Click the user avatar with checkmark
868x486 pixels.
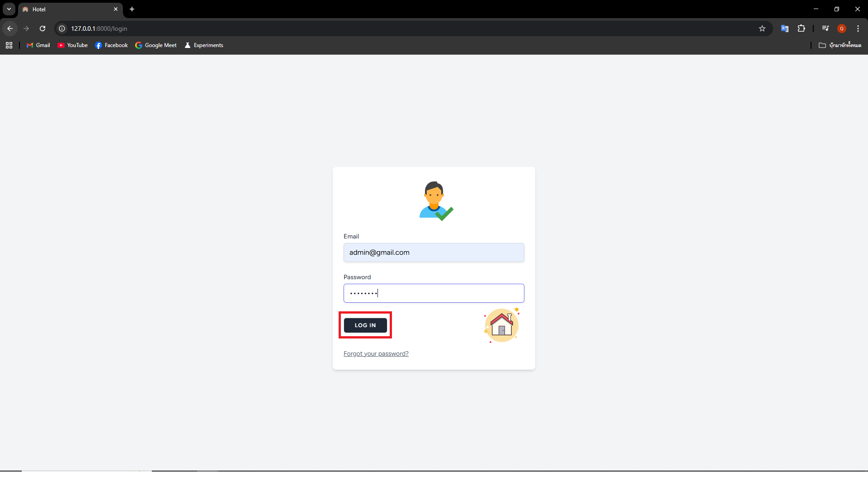[x=435, y=201]
